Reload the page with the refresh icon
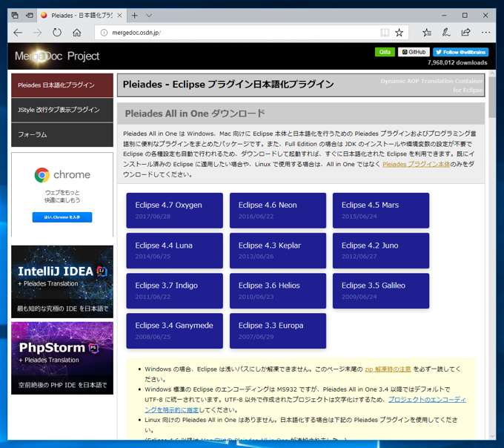 pyautogui.click(x=57, y=33)
